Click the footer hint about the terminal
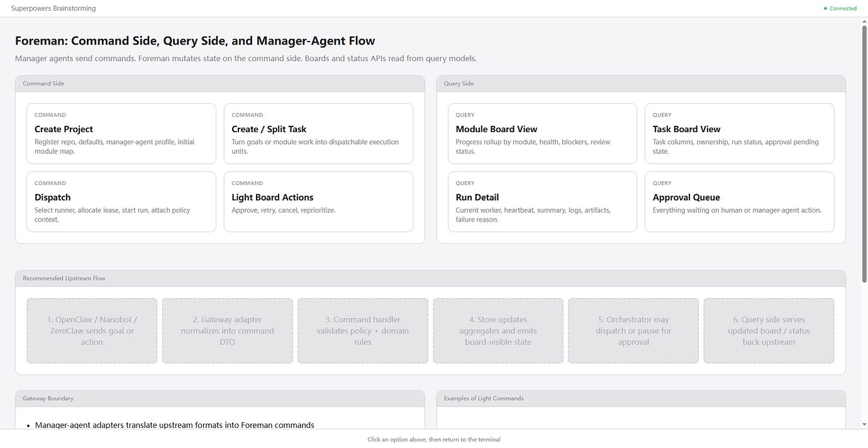 point(434,439)
